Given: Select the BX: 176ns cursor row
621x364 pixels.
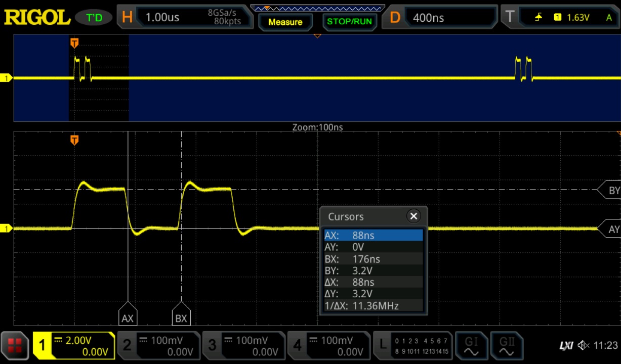Looking at the screenshot, I should [374, 259].
